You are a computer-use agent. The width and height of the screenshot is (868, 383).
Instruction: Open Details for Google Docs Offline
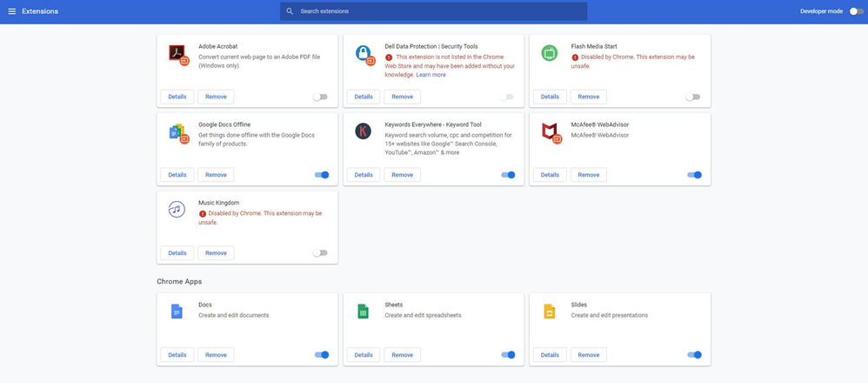pyautogui.click(x=177, y=175)
